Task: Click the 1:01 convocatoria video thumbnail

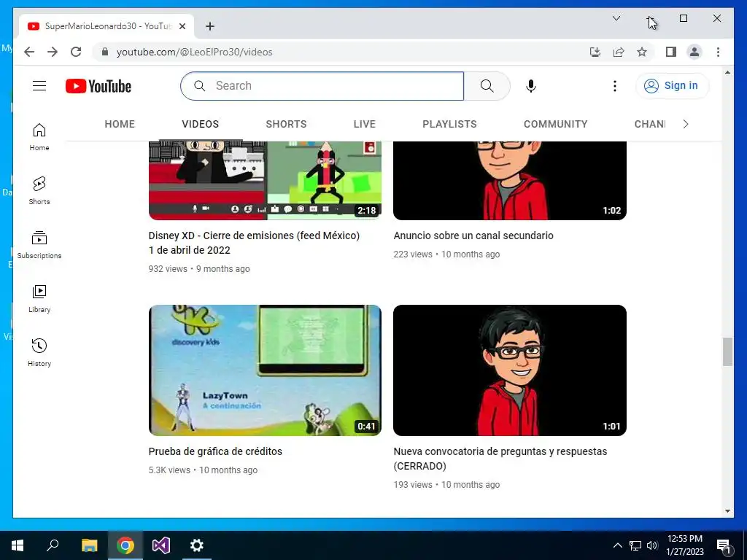Action: click(510, 370)
